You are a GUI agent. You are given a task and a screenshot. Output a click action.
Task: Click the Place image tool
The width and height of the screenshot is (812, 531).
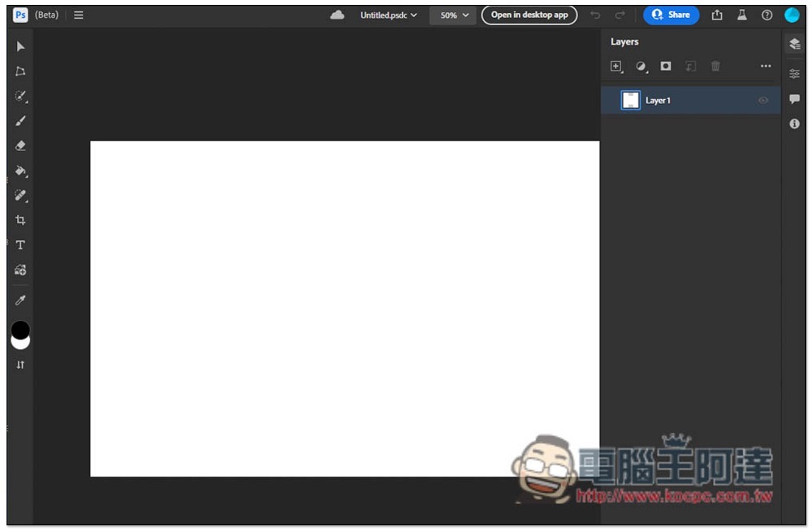pos(20,270)
